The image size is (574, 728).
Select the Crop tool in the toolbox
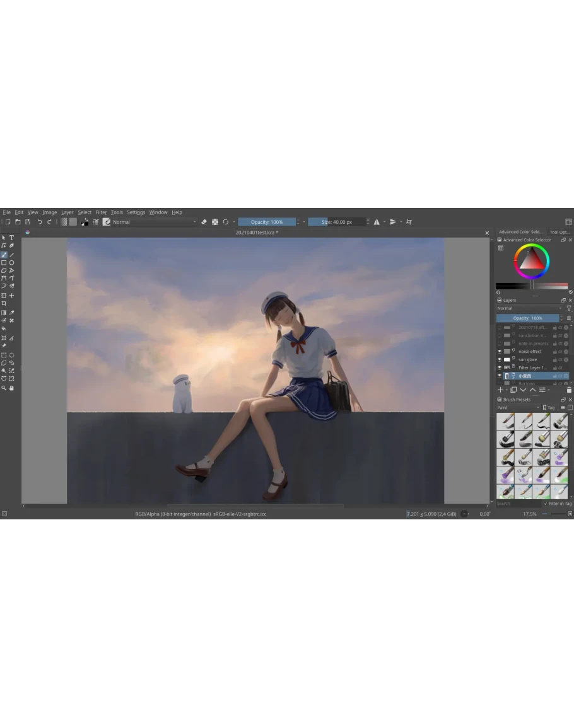4,303
